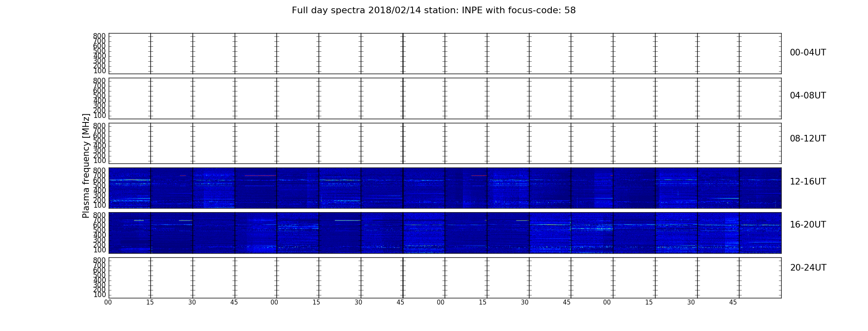Click the "16-20UT" panel label
The height and width of the screenshot is (331, 868).
pos(808,225)
